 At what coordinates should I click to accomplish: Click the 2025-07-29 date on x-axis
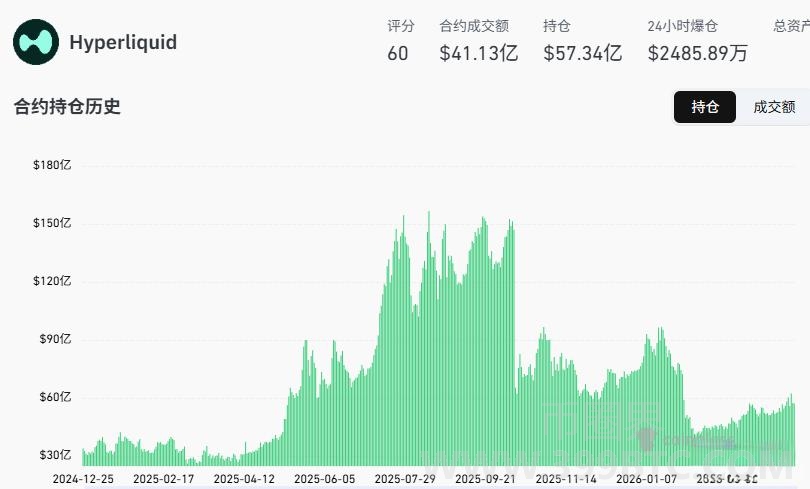click(x=405, y=479)
